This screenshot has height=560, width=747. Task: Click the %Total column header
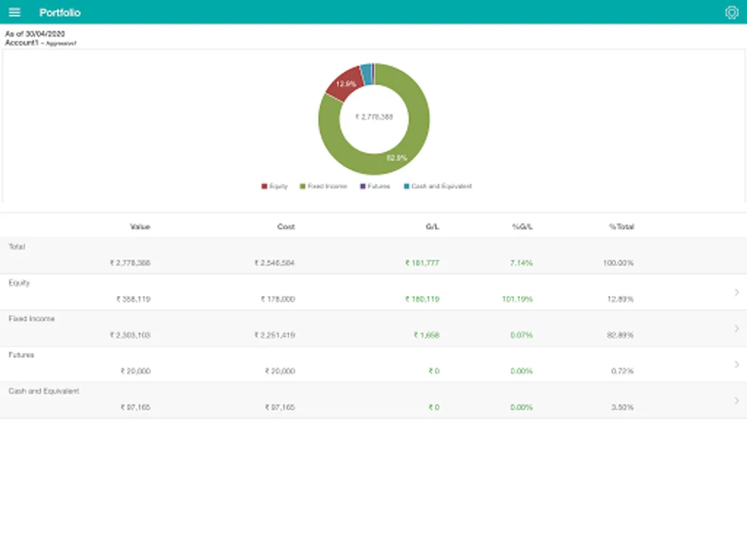[x=621, y=226]
